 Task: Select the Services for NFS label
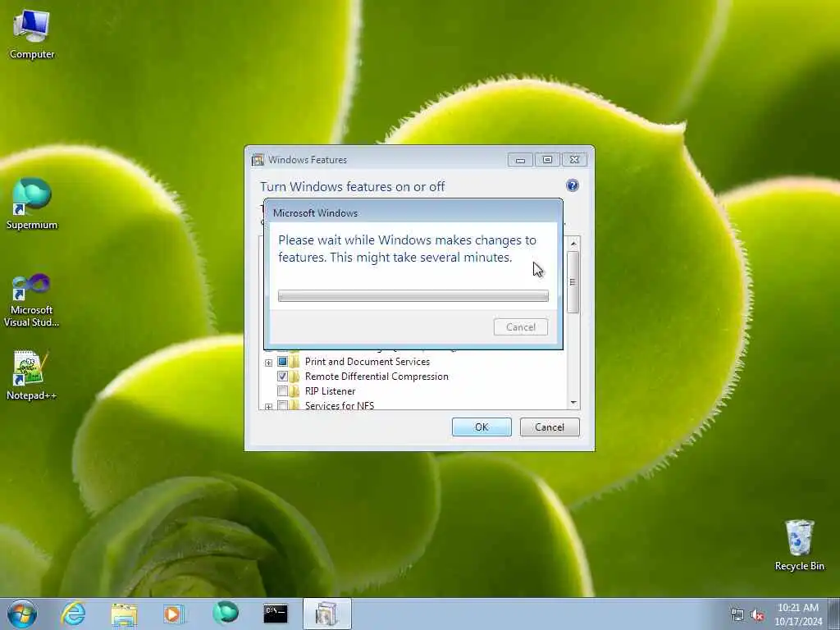(x=340, y=405)
